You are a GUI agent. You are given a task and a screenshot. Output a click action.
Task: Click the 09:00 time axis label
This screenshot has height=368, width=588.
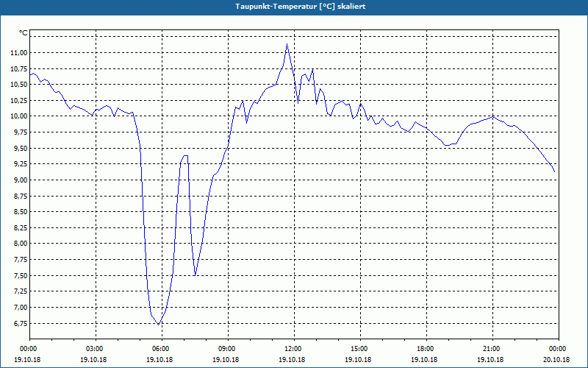click(x=228, y=349)
